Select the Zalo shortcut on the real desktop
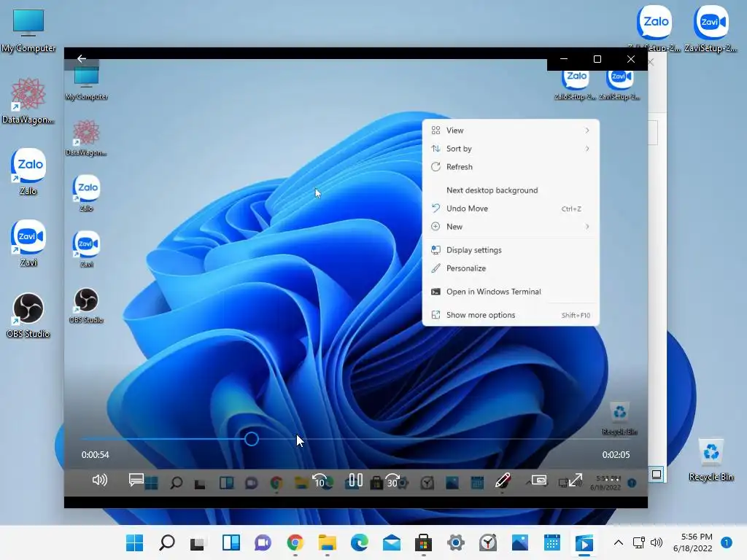Viewport: 747px width, 560px height. coord(28,172)
